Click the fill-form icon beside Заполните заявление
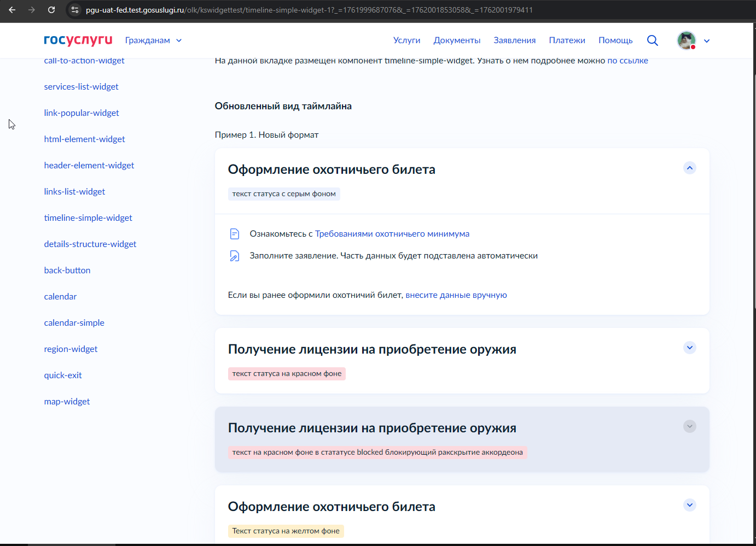756x546 pixels. coord(235,256)
